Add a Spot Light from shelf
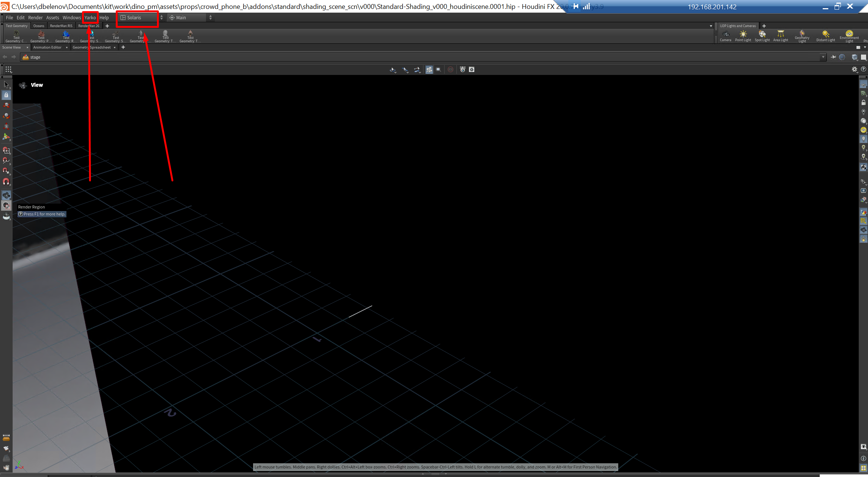This screenshot has width=868, height=477. (x=762, y=36)
